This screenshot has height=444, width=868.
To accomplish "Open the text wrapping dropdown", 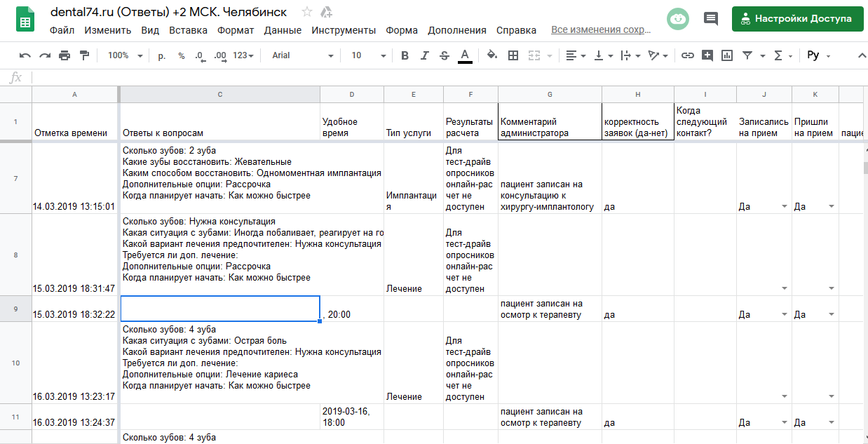I will coord(631,55).
